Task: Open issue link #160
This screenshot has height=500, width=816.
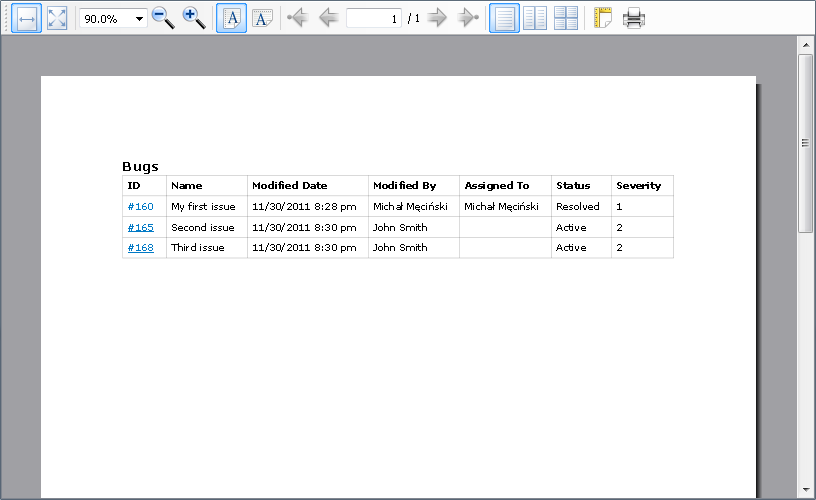Action: pos(141,207)
